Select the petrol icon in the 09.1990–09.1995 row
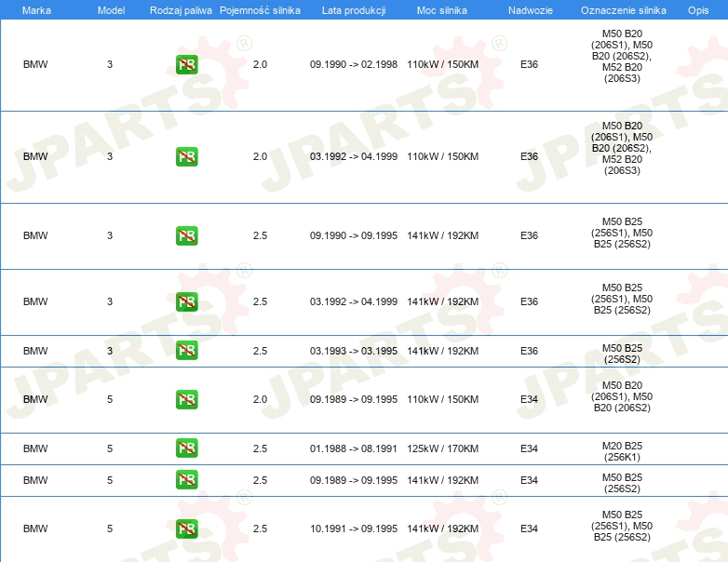This screenshot has width=728, height=562. (186, 235)
